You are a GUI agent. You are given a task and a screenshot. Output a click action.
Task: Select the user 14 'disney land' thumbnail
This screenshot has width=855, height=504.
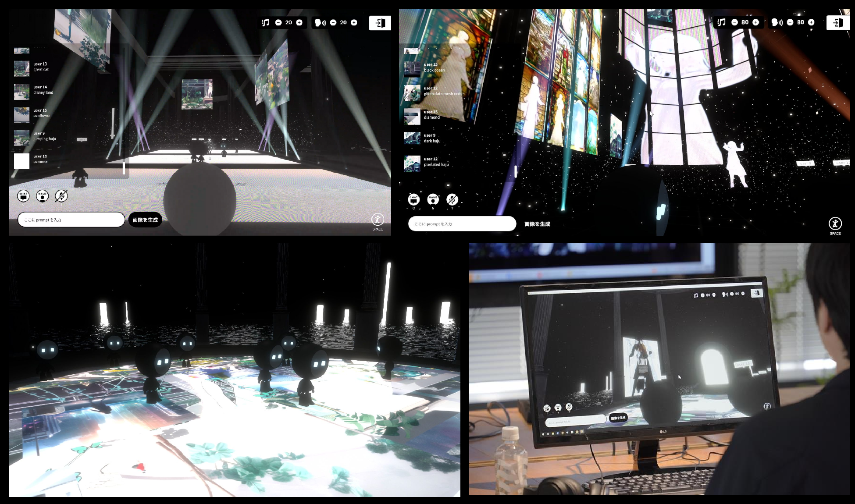click(x=21, y=92)
